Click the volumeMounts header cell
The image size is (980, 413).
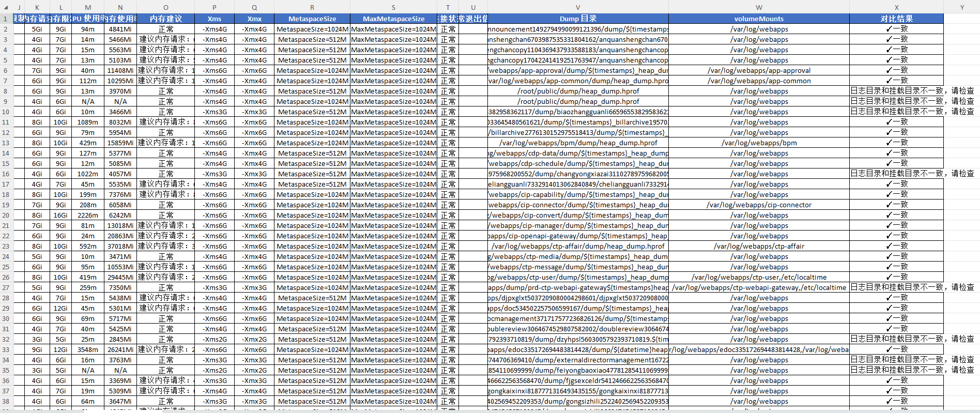(x=759, y=19)
